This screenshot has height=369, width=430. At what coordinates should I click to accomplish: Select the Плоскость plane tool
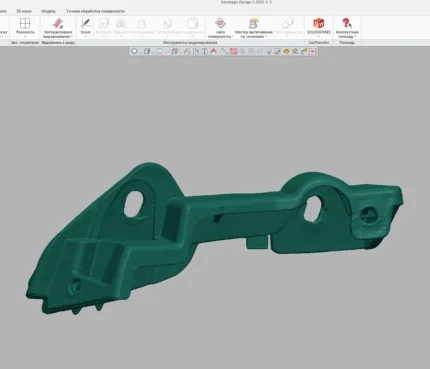[25, 26]
